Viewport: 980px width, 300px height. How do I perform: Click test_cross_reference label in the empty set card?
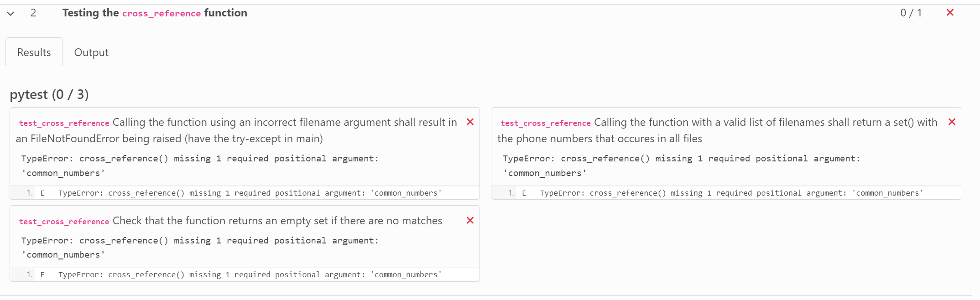[x=64, y=222]
